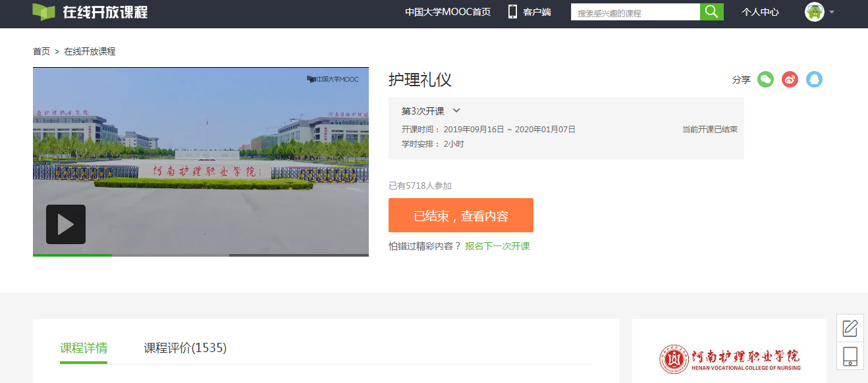The width and height of the screenshot is (868, 383).
Task: Share course via WeChat icon
Action: click(x=765, y=80)
